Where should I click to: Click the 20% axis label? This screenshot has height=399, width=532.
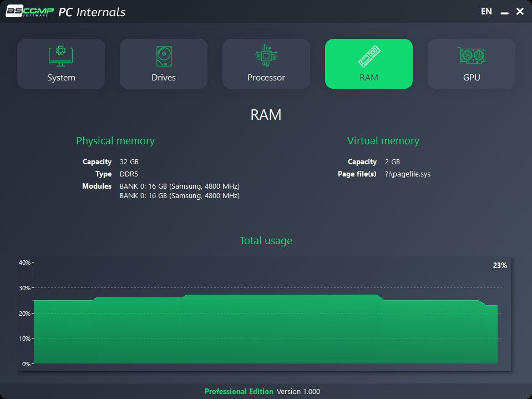coord(25,314)
